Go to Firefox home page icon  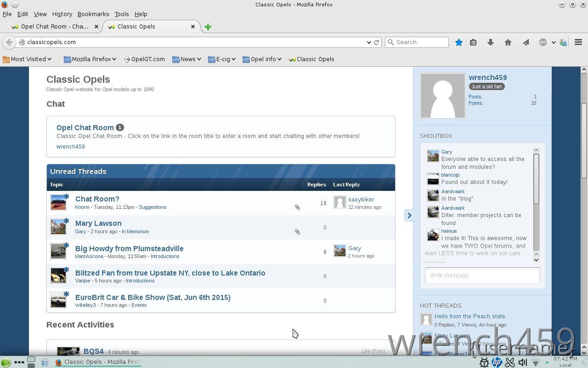tap(508, 42)
